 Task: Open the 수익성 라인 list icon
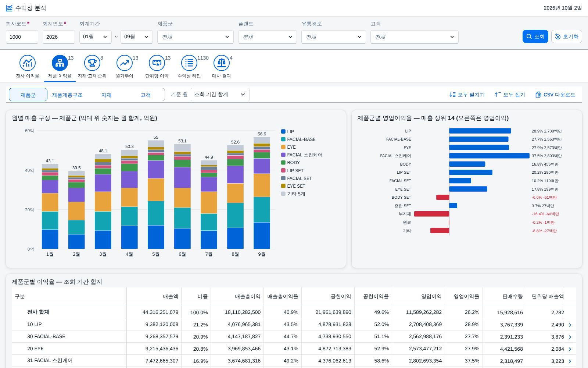pos(189,63)
